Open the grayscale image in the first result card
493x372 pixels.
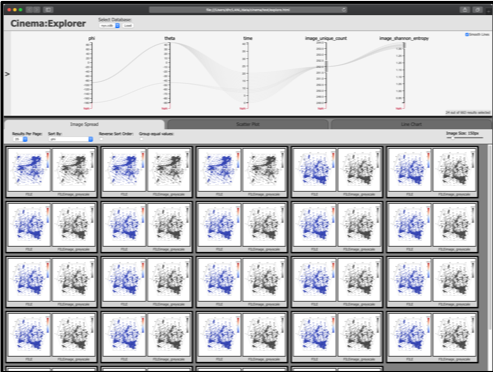tap(74, 170)
